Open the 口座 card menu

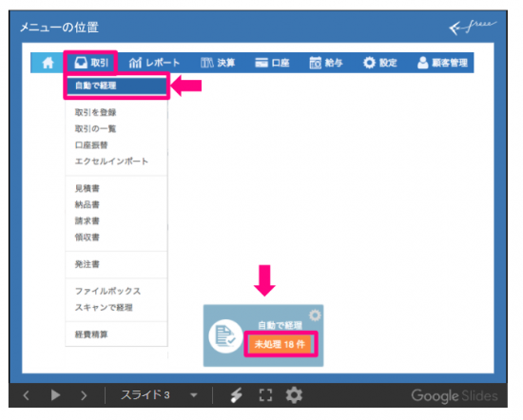[272, 63]
